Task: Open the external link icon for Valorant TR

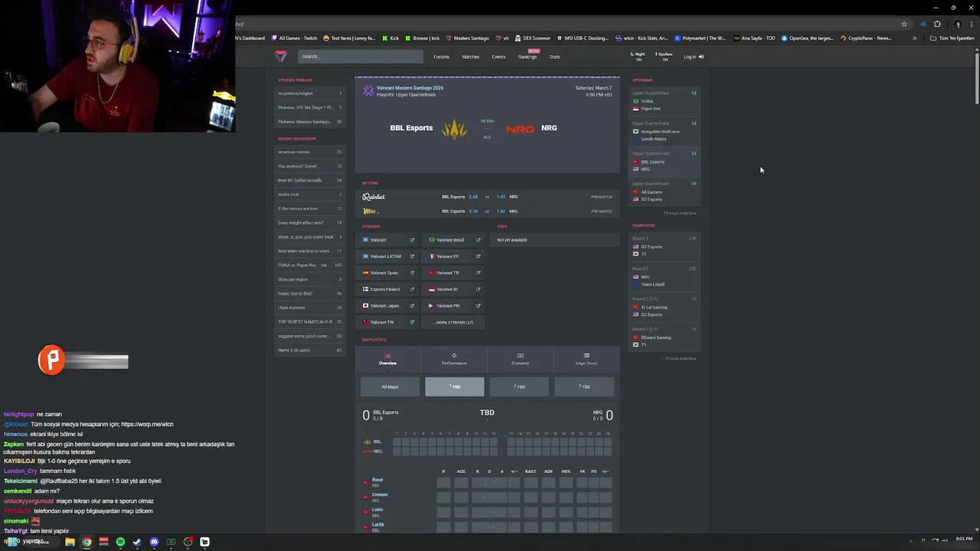Action: [479, 272]
